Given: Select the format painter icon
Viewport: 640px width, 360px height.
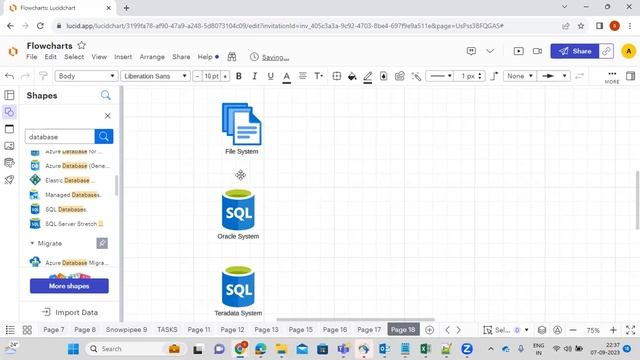Looking at the screenshot, I should pyautogui.click(x=43, y=76).
